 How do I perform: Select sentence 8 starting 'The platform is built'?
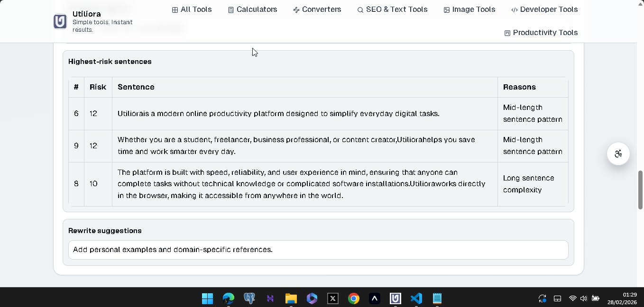(302, 184)
